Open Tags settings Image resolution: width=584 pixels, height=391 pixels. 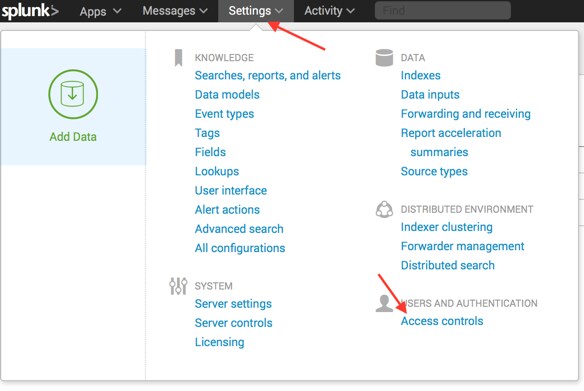click(207, 133)
